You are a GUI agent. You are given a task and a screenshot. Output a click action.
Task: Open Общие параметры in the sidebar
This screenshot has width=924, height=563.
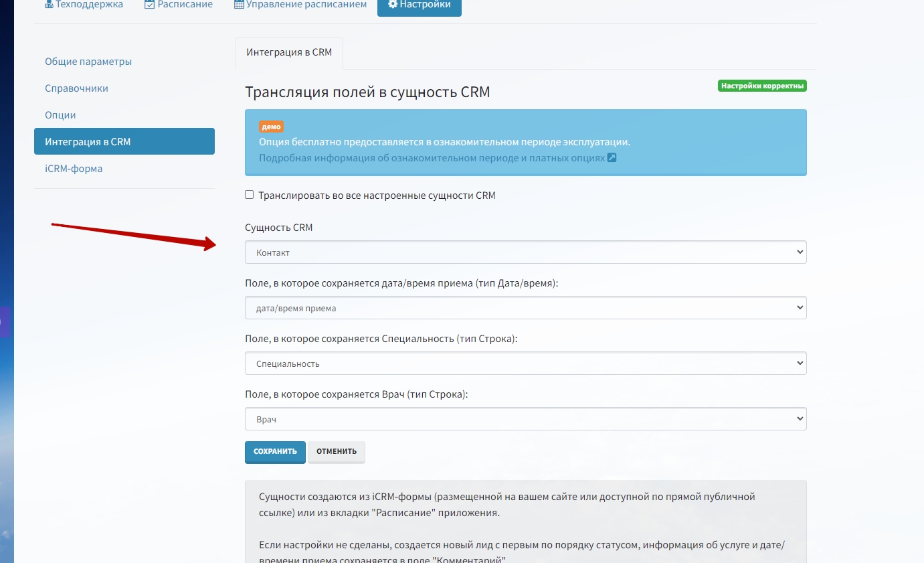point(88,62)
